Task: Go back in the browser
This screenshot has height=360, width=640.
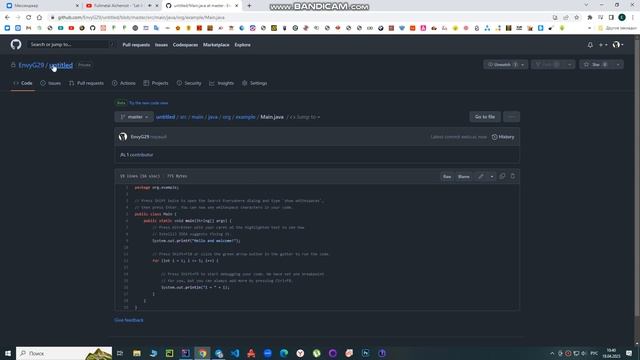Action: click(7, 18)
